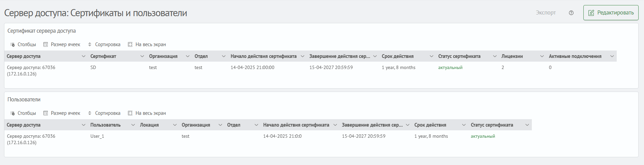The width and height of the screenshot is (644, 165).
Task: Click the 14-04-2025 21:00:00 start date cell
Action: [x=252, y=67]
